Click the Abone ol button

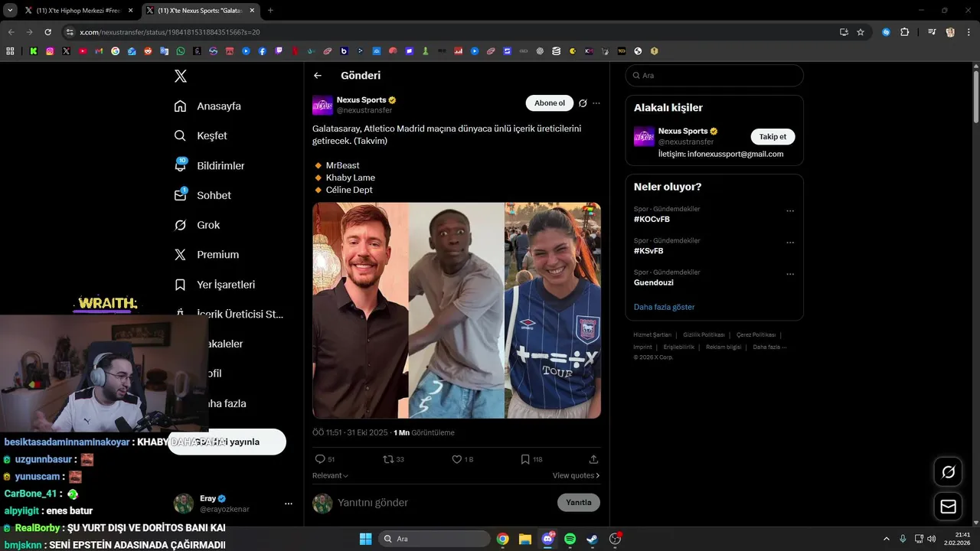click(550, 103)
